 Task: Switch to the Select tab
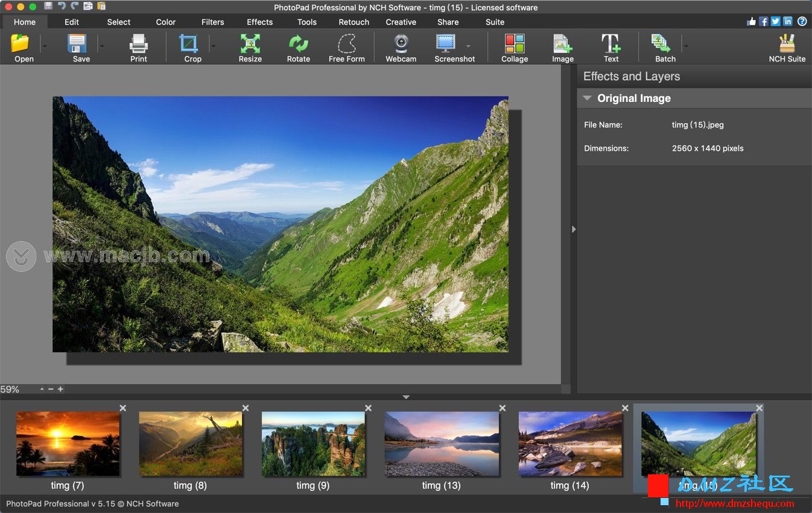tap(119, 22)
